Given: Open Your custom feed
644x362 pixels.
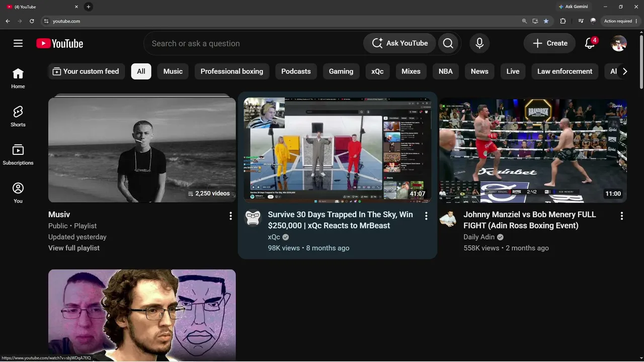Looking at the screenshot, I should pyautogui.click(x=86, y=71).
